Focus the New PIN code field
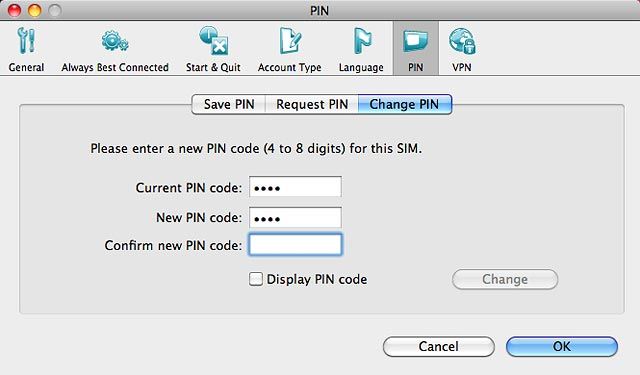The width and height of the screenshot is (640, 375). [x=295, y=217]
